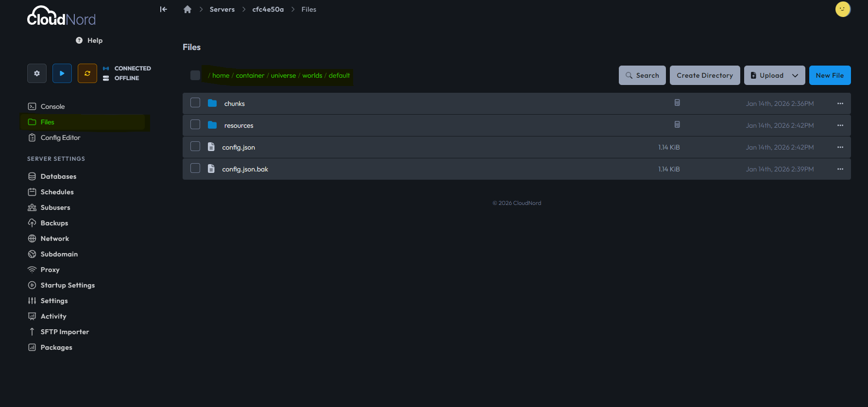Open the Console page in the sidebar
Image resolution: width=868 pixels, height=407 pixels.
point(52,106)
